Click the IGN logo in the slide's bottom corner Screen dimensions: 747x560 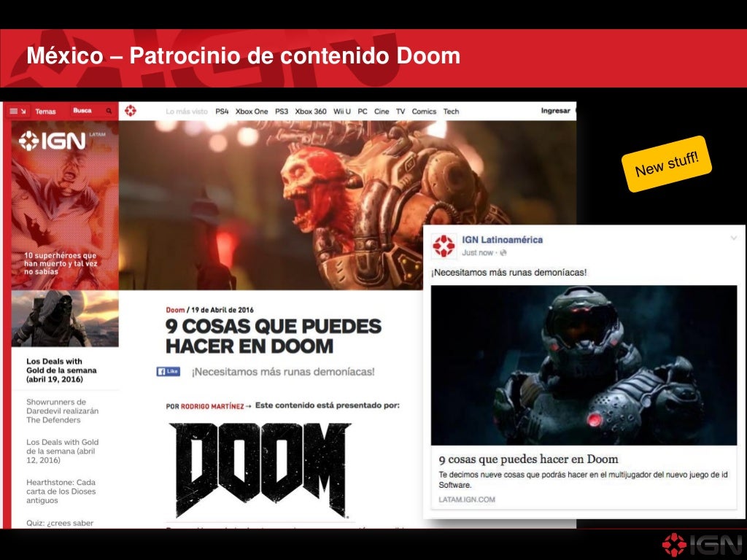[703, 545]
